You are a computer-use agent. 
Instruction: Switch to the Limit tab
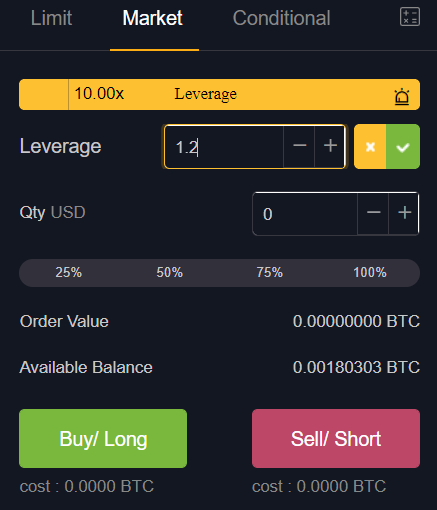51,18
